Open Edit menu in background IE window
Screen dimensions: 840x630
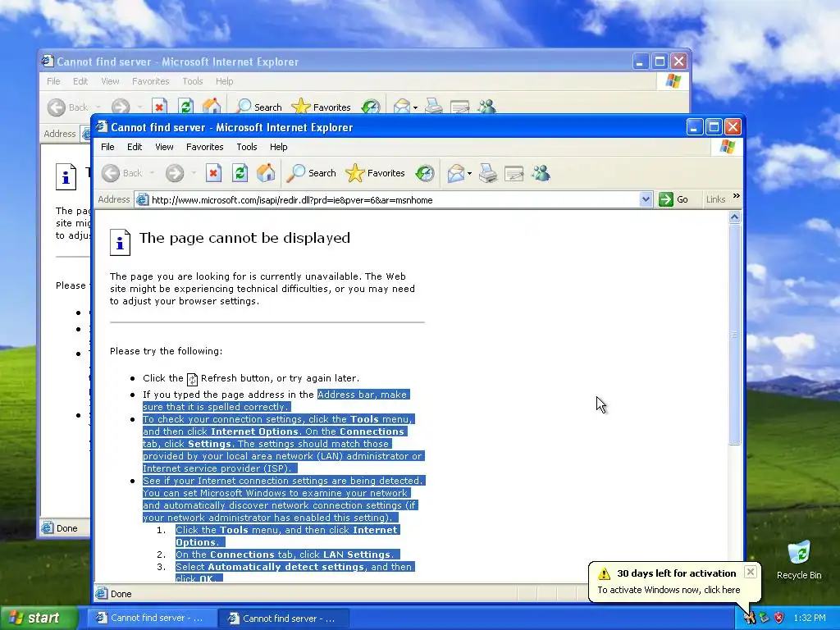point(80,81)
